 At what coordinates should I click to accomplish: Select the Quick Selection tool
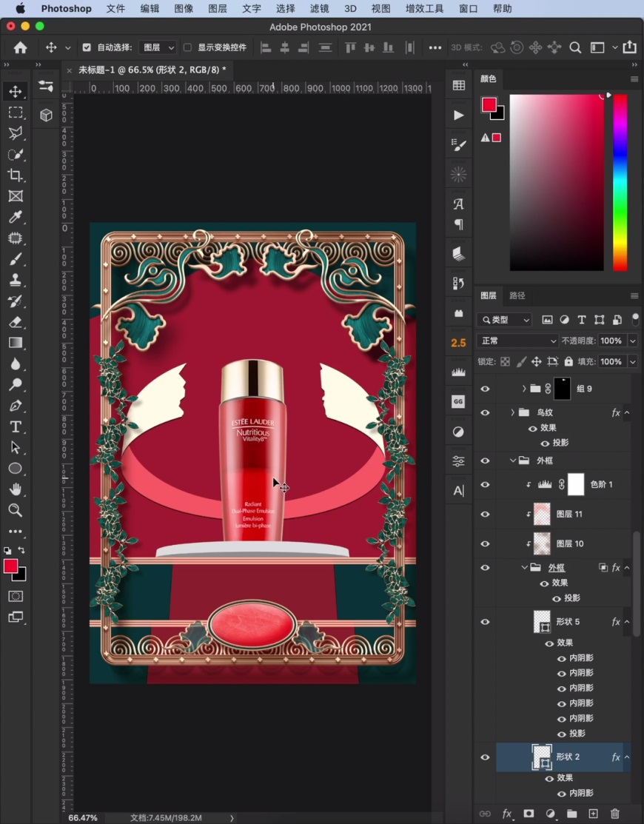pyautogui.click(x=16, y=154)
